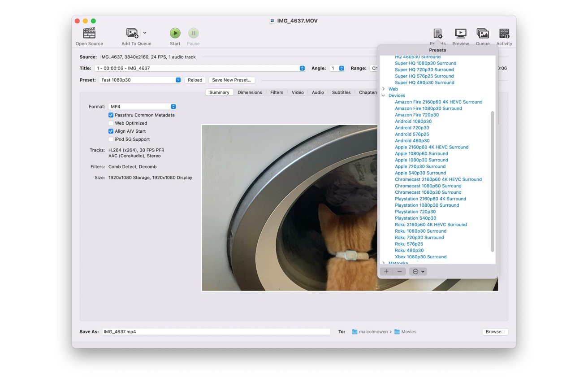Select Playstation 2160p60 4K Surround preset
This screenshot has height=378, width=588.
(x=430, y=199)
